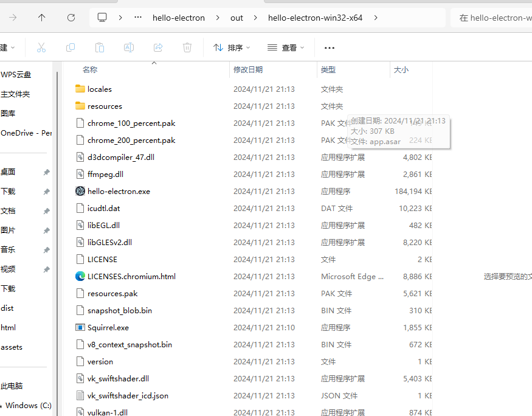Image resolution: width=532 pixels, height=416 pixels.
Task: Open 图片 in the sidebar
Action: point(8,231)
